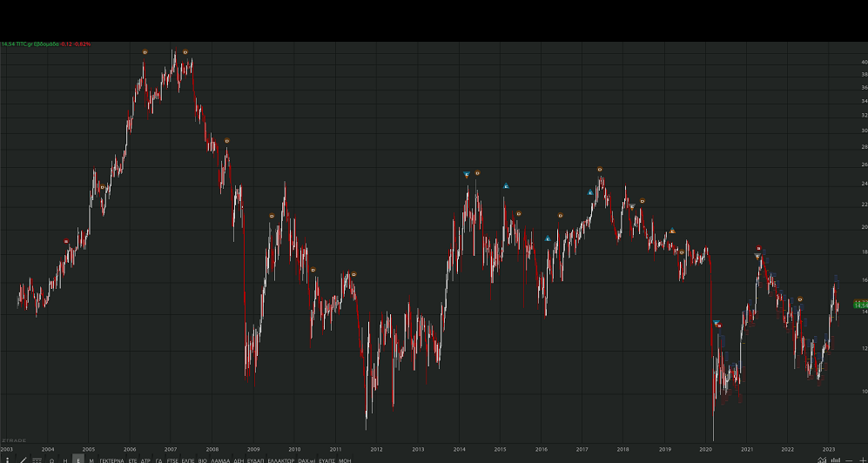Click the blue down-triangle marker in 2014
Screen dimensions: 868x463
coord(467,175)
